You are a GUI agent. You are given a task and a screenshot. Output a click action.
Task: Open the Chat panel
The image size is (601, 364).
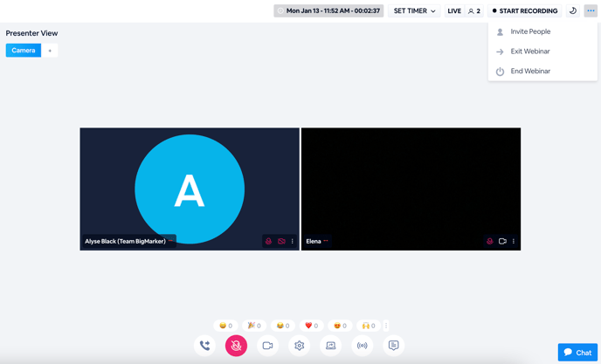click(577, 353)
